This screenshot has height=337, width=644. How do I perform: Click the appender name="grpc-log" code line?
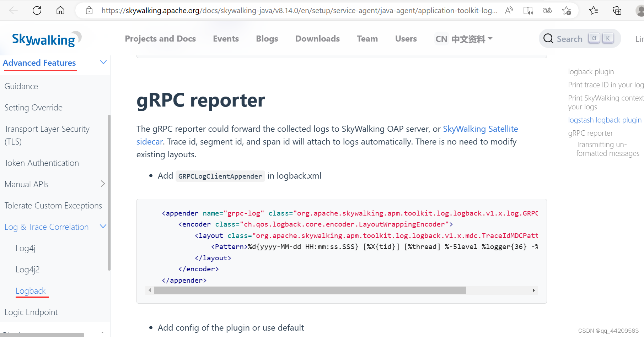350,213
